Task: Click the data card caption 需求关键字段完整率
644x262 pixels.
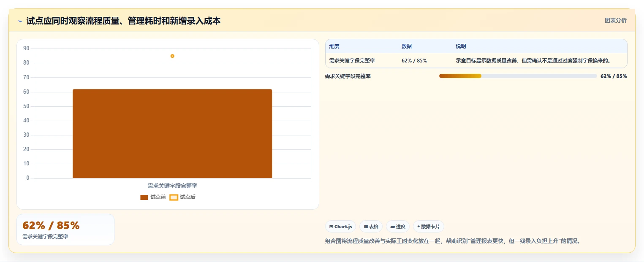Action: coord(45,237)
